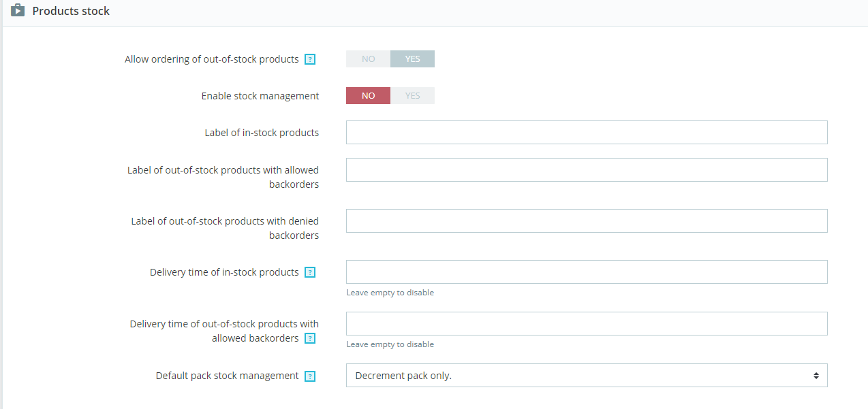Click help icon beside in-stock delivery time
The height and width of the screenshot is (409, 868).
[310, 272]
